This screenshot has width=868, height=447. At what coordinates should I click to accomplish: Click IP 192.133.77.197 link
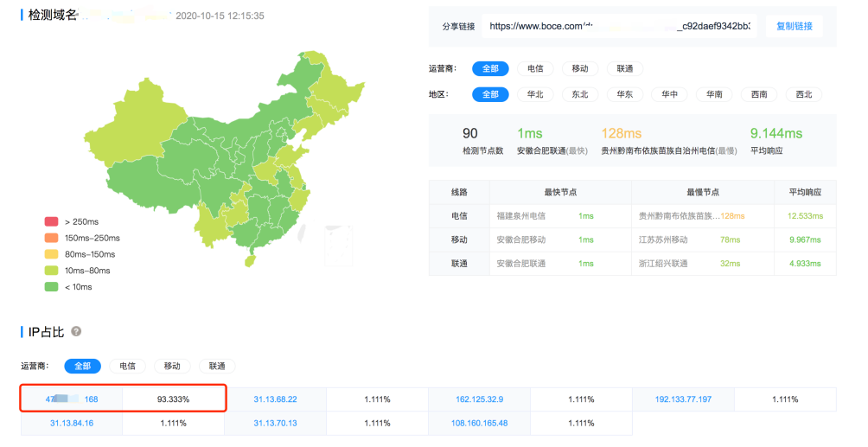(x=683, y=399)
